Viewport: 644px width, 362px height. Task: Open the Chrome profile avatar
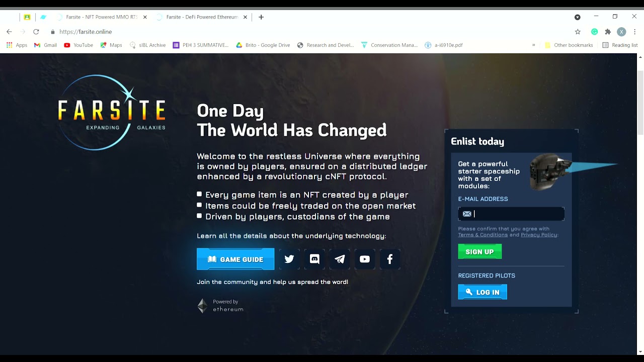pos(621,32)
